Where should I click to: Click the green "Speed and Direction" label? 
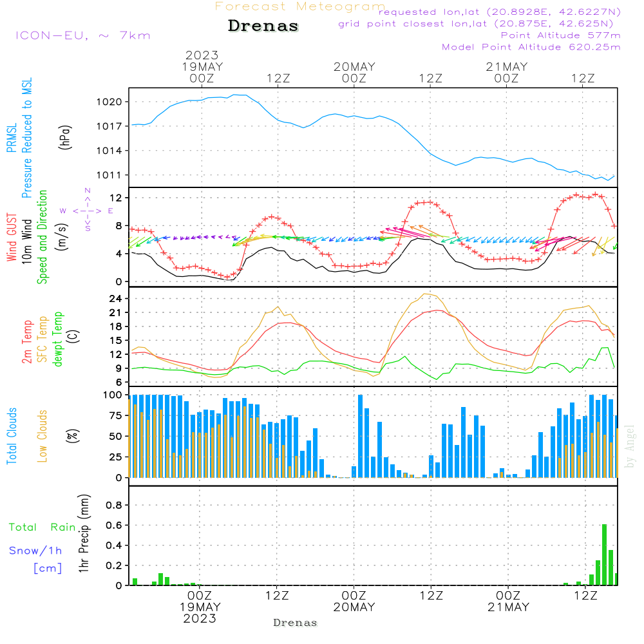tap(43, 237)
